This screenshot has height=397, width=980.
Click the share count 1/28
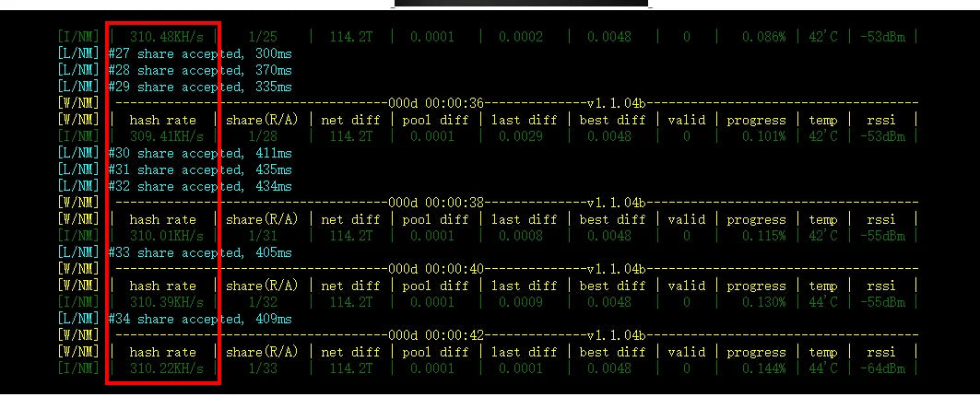[263, 136]
